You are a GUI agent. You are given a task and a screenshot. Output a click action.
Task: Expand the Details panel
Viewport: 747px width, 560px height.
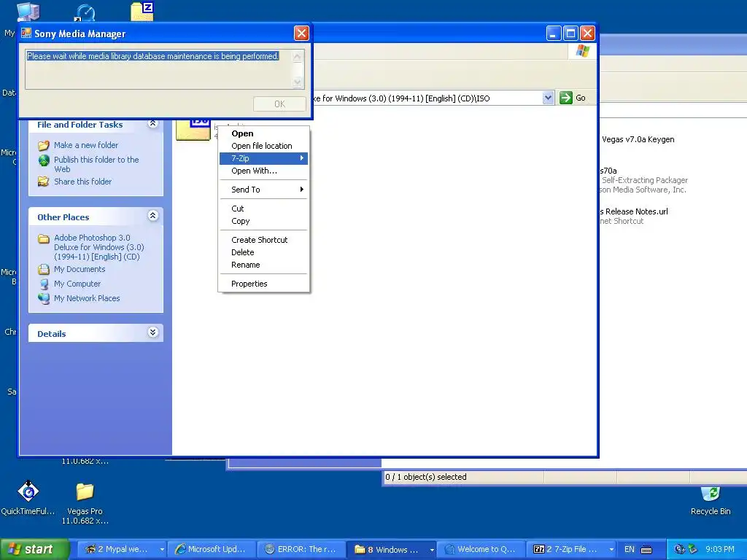(x=152, y=332)
